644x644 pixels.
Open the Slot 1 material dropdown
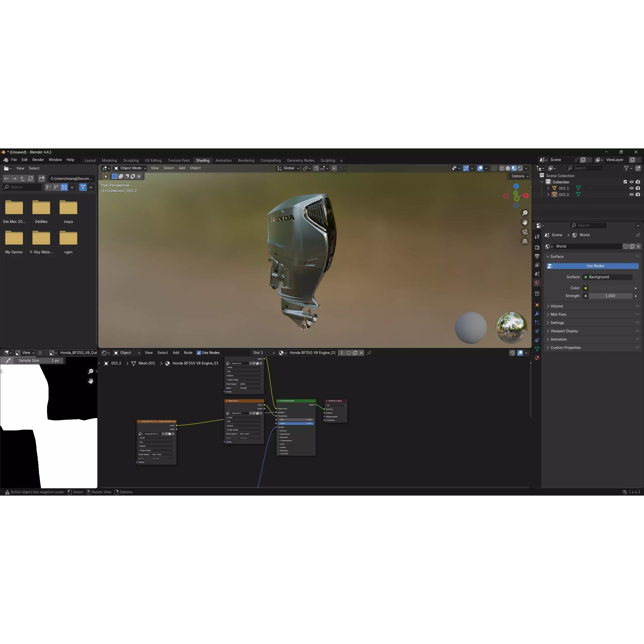(263, 353)
